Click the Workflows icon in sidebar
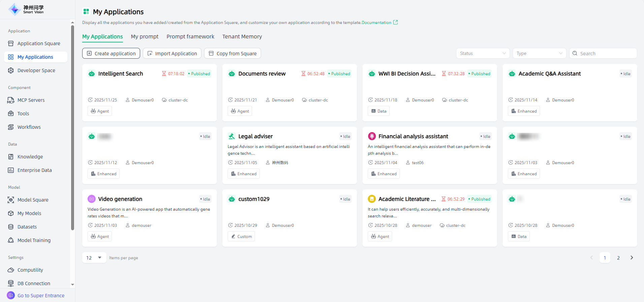Screen dimensions: 644x302 coord(11,127)
